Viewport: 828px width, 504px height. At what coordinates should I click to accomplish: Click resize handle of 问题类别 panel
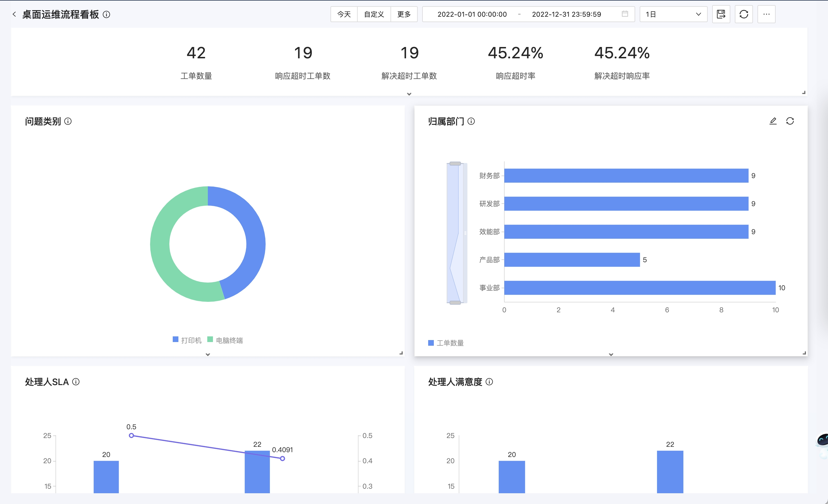click(x=401, y=353)
